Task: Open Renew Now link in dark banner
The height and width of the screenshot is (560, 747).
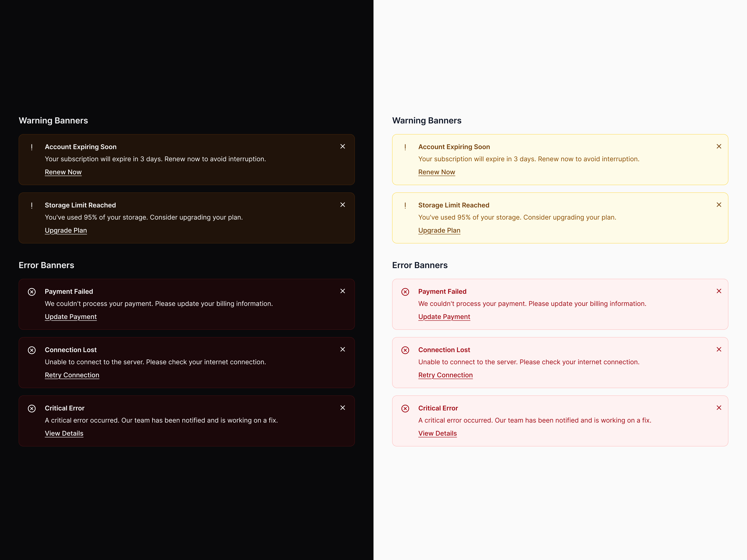Action: [63, 172]
